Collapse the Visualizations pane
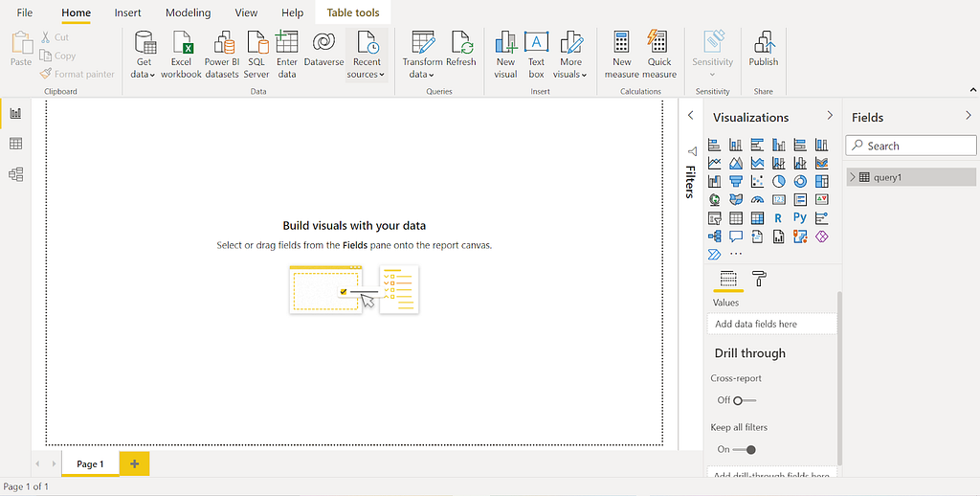The height and width of the screenshot is (496, 980). coord(830,115)
